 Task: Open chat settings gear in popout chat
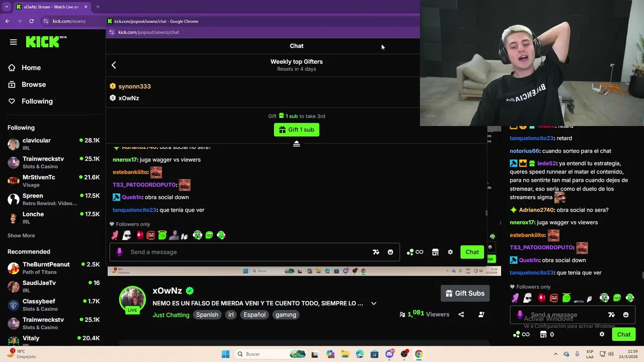point(450,252)
